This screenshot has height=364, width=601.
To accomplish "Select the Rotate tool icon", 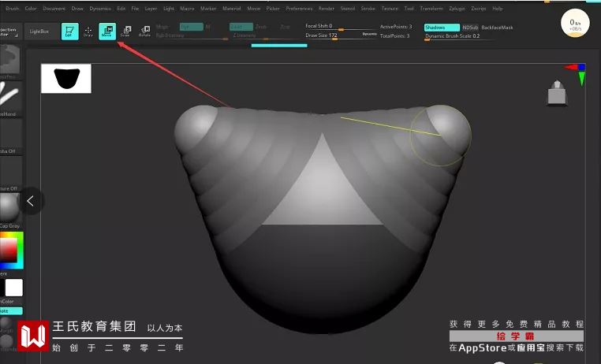I will point(144,32).
